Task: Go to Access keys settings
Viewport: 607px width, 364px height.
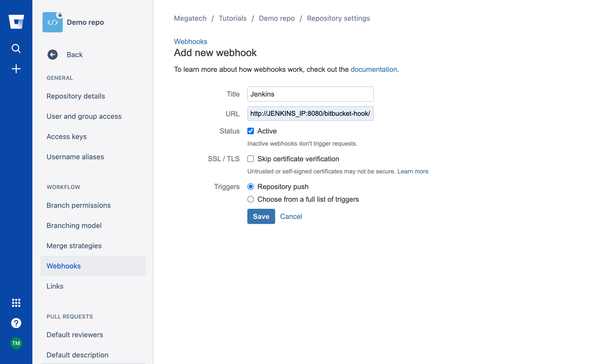Action: pos(67,136)
